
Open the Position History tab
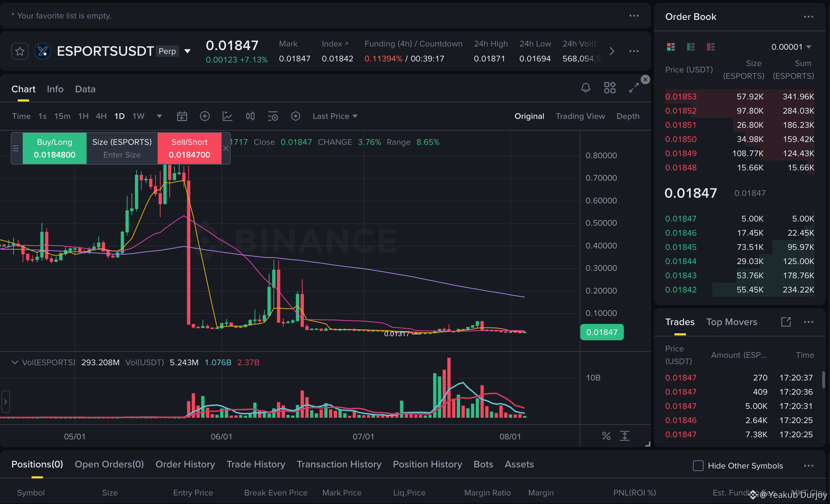[x=427, y=464]
